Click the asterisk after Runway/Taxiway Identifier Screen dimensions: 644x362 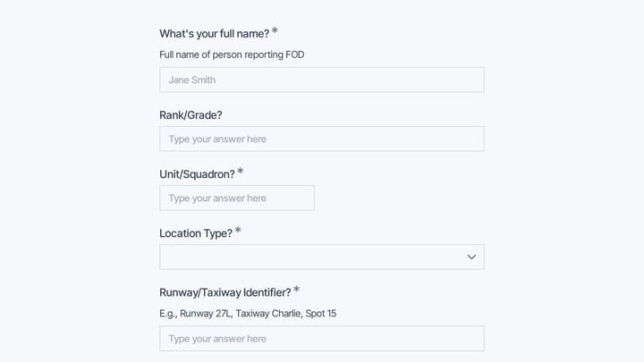tap(297, 290)
